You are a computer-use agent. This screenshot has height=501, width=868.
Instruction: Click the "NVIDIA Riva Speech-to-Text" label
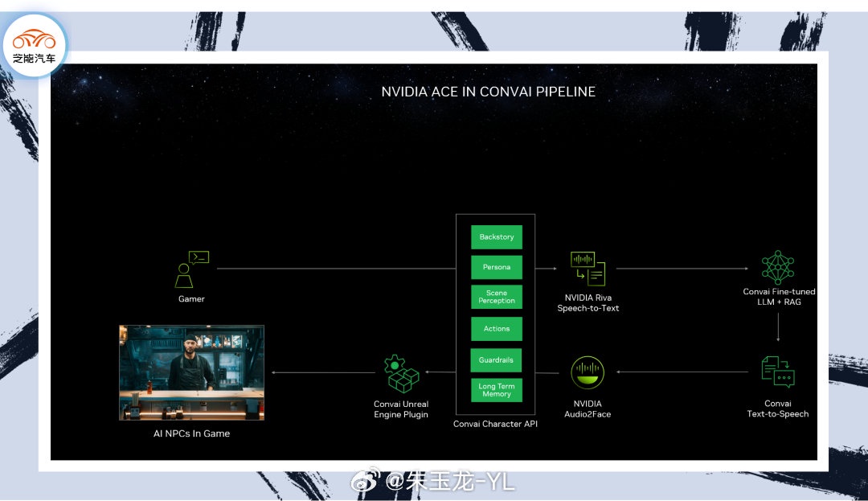click(588, 303)
